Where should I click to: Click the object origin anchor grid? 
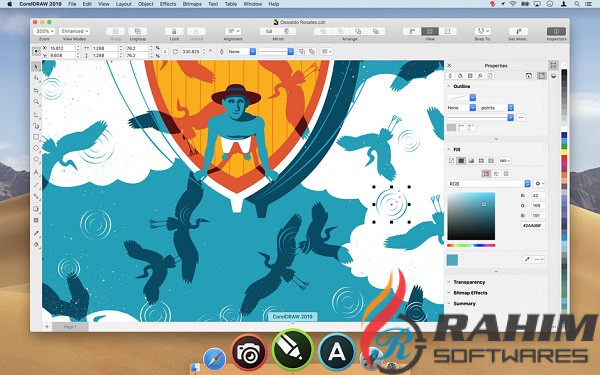pyautogui.click(x=36, y=51)
